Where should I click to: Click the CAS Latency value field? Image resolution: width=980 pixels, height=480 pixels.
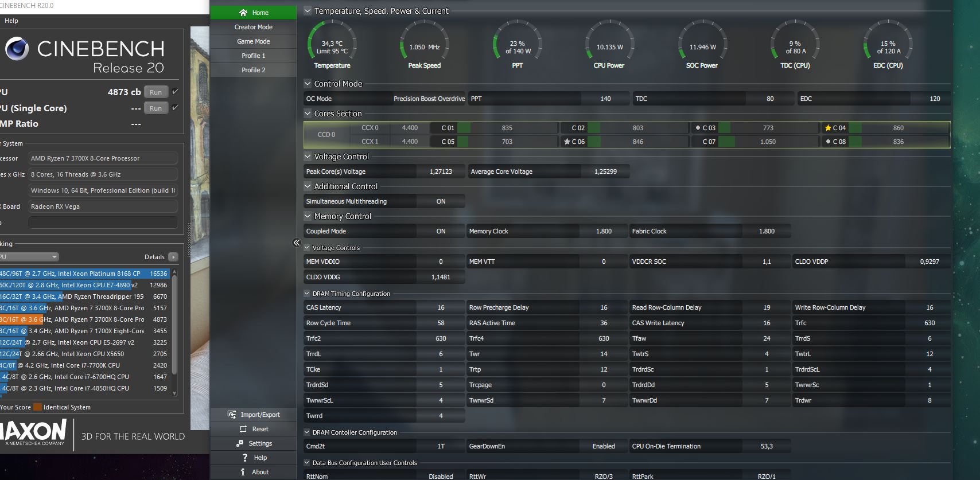coord(441,307)
